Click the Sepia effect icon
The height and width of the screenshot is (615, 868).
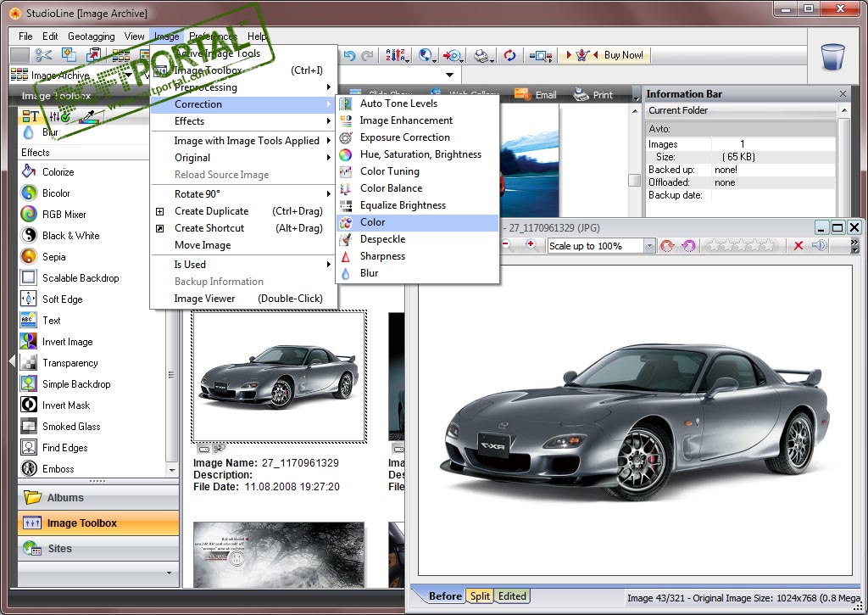pos(29,257)
